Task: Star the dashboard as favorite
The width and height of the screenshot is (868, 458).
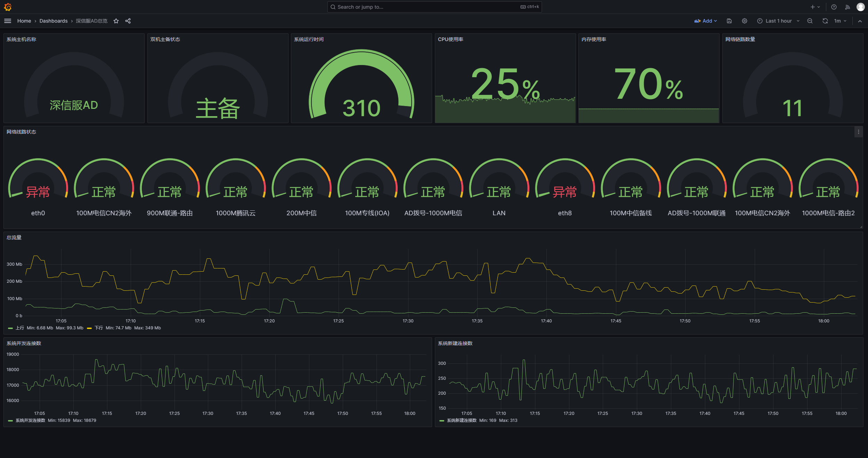Action: [116, 21]
